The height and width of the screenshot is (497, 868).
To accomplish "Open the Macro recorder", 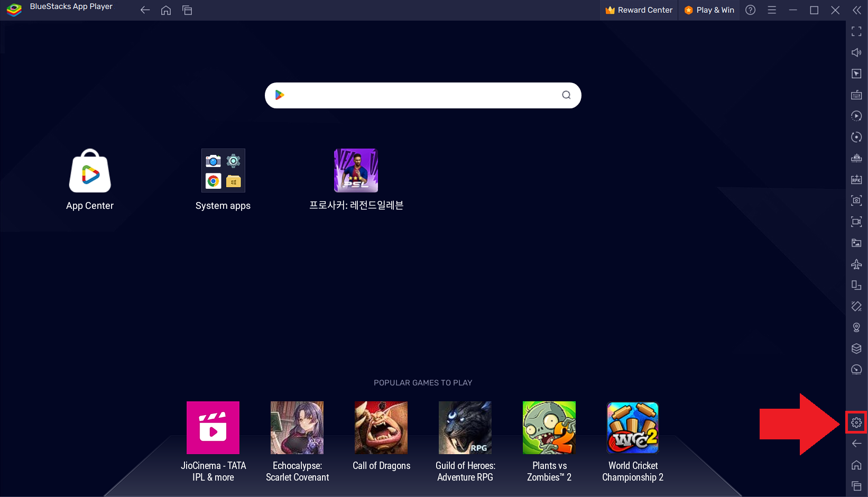I will pyautogui.click(x=856, y=115).
